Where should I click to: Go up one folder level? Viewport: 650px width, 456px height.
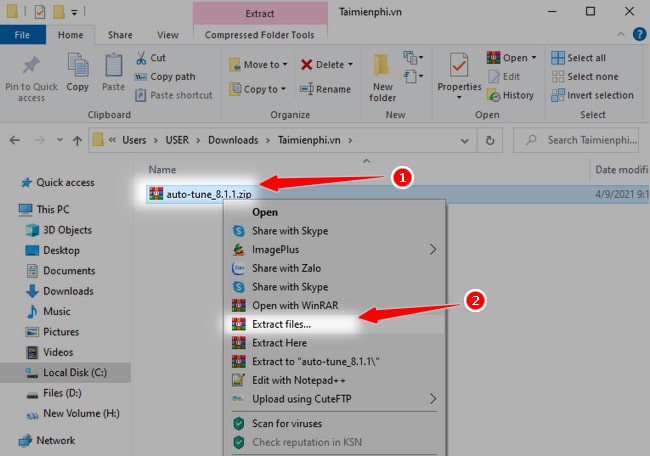click(77, 141)
